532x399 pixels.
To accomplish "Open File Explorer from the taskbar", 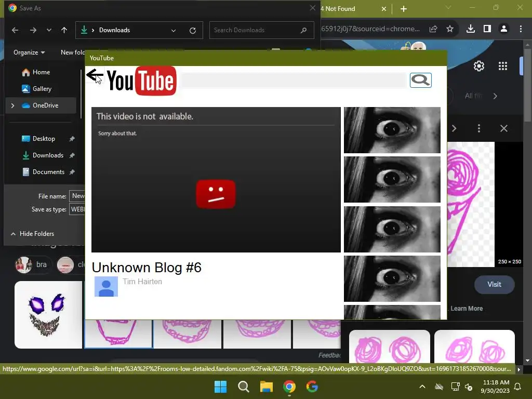I will click(x=267, y=387).
